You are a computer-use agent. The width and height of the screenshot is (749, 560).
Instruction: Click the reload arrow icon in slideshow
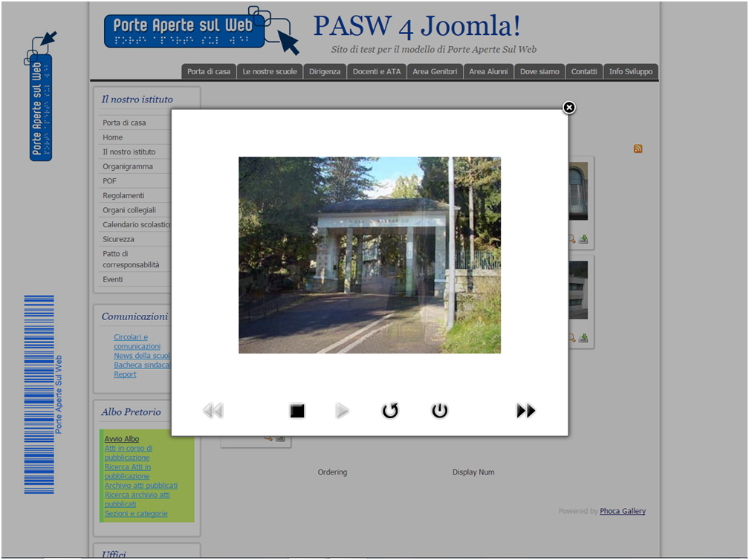coord(390,411)
